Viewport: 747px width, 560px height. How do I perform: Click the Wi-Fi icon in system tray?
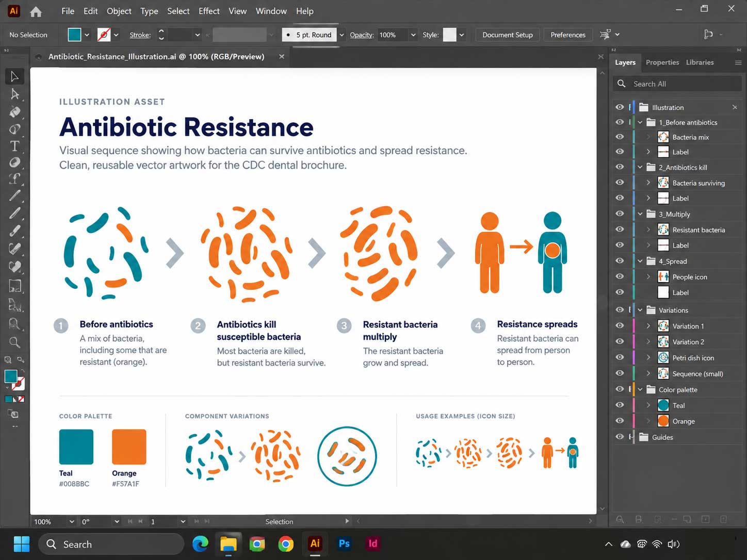point(657,544)
